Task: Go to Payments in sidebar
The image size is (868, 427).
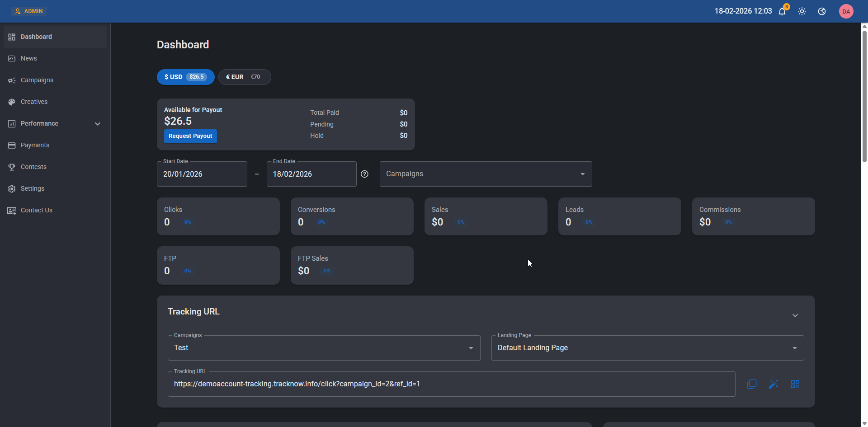Action: tap(35, 145)
